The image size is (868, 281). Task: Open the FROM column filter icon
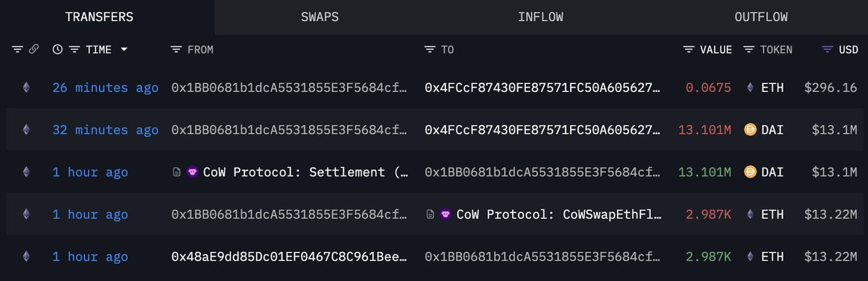click(x=176, y=50)
